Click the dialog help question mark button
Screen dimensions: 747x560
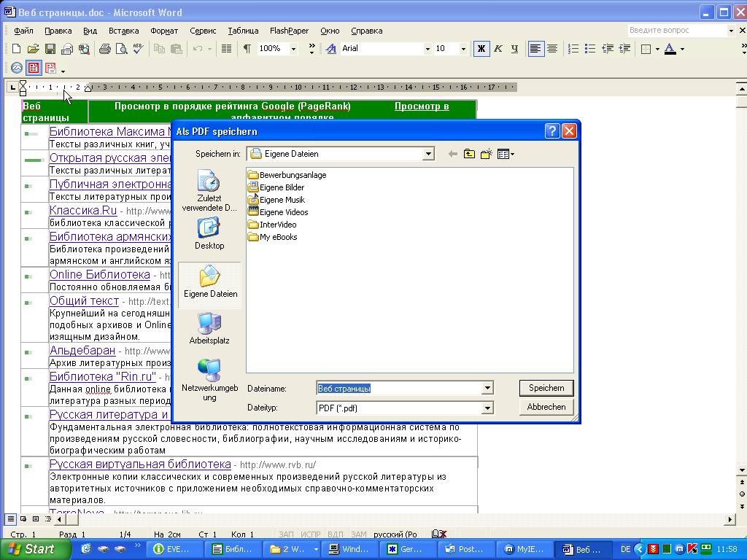pyautogui.click(x=552, y=131)
